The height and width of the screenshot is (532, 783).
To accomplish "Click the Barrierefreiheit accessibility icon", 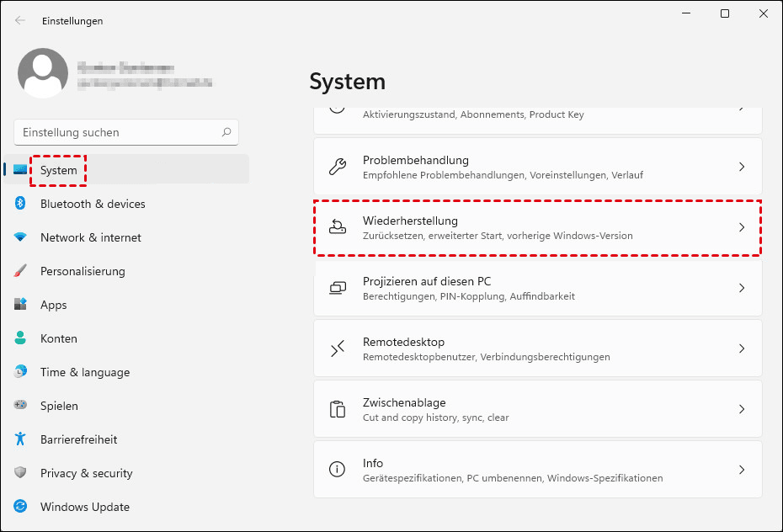I will tap(20, 439).
